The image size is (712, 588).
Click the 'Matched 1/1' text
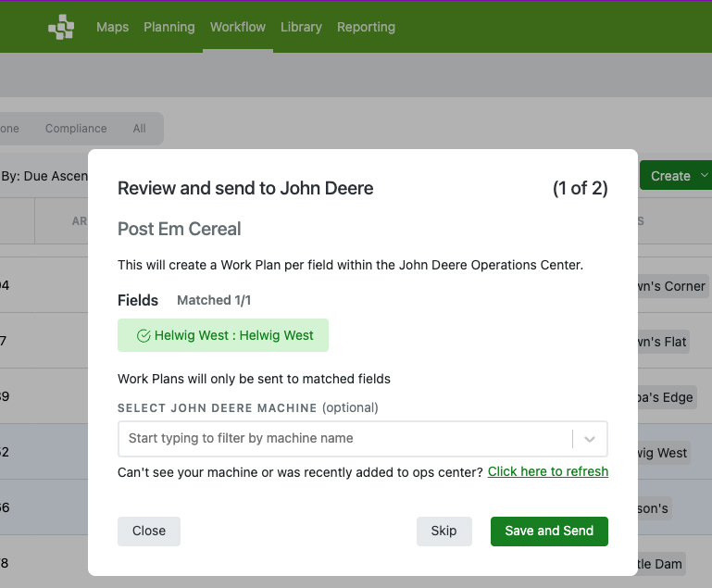coord(214,300)
